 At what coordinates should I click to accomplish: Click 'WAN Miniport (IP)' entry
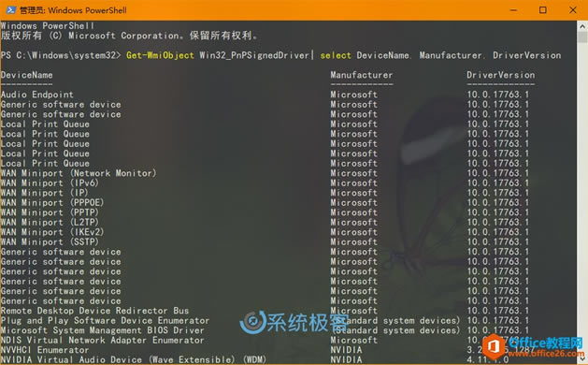pos(45,193)
